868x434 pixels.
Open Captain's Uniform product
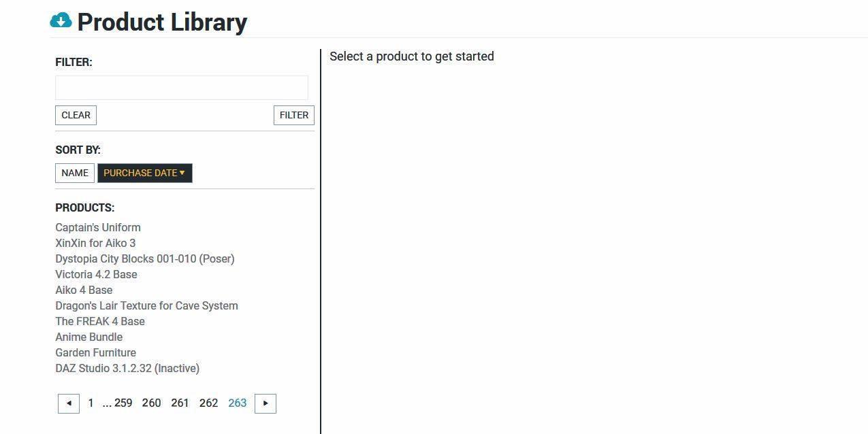click(x=98, y=227)
